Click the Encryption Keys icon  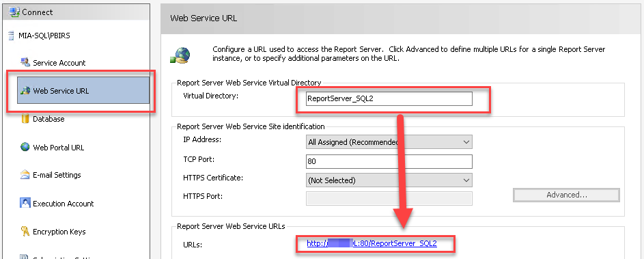(x=25, y=232)
